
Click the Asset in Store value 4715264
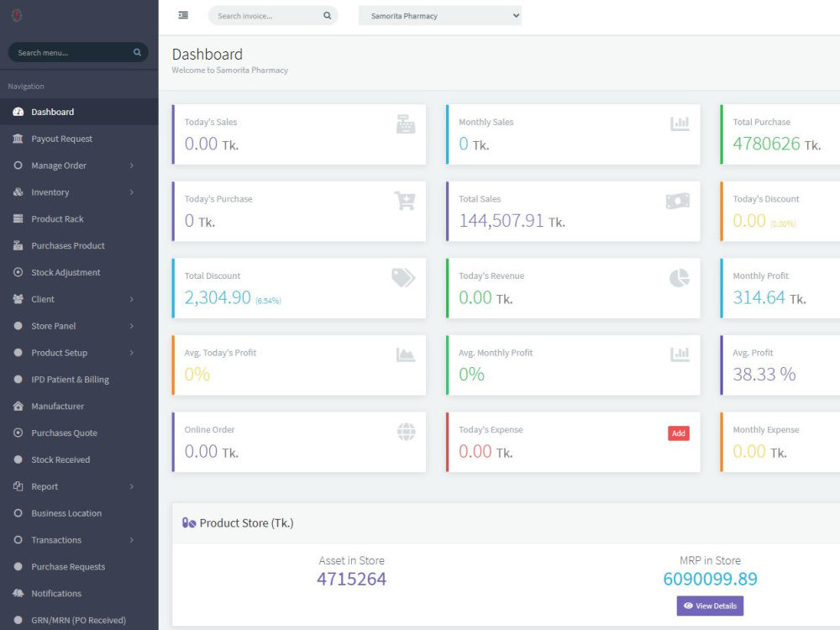pos(351,579)
